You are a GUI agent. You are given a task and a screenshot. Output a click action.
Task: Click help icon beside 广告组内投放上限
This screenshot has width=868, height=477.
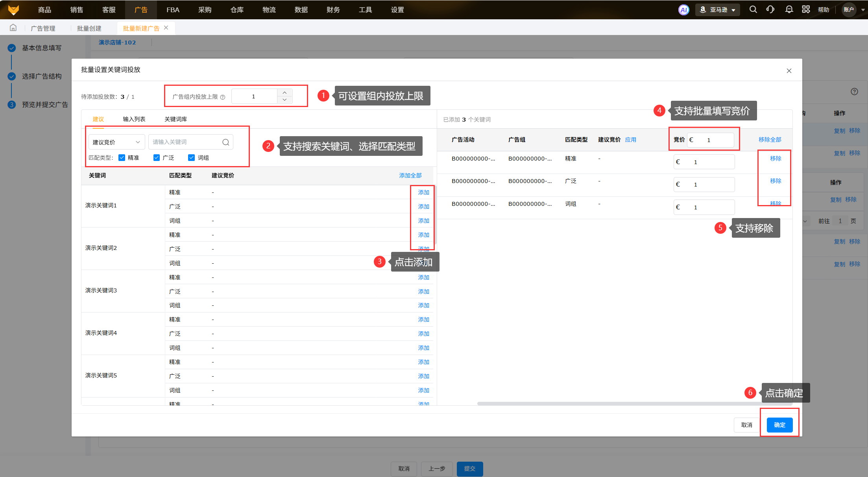[x=223, y=97]
